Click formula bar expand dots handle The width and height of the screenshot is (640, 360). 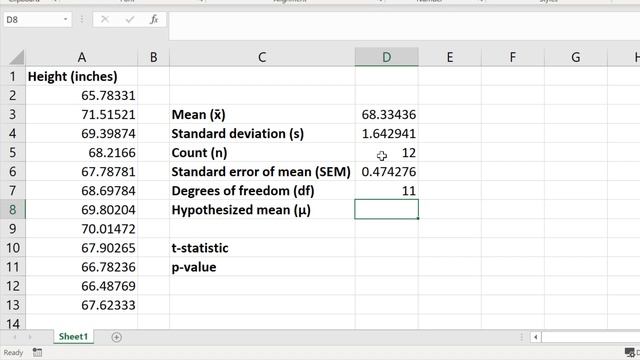coord(82,19)
